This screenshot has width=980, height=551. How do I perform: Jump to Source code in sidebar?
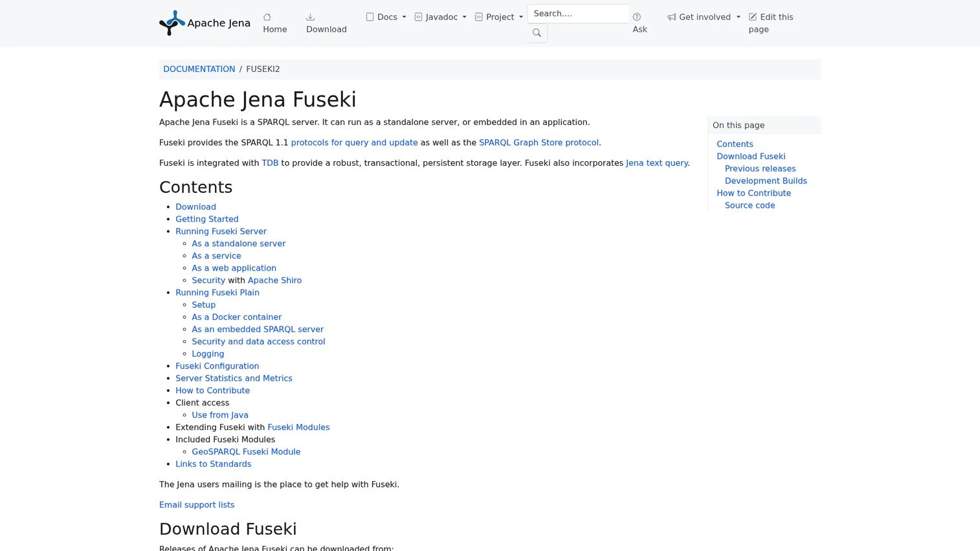click(x=750, y=206)
